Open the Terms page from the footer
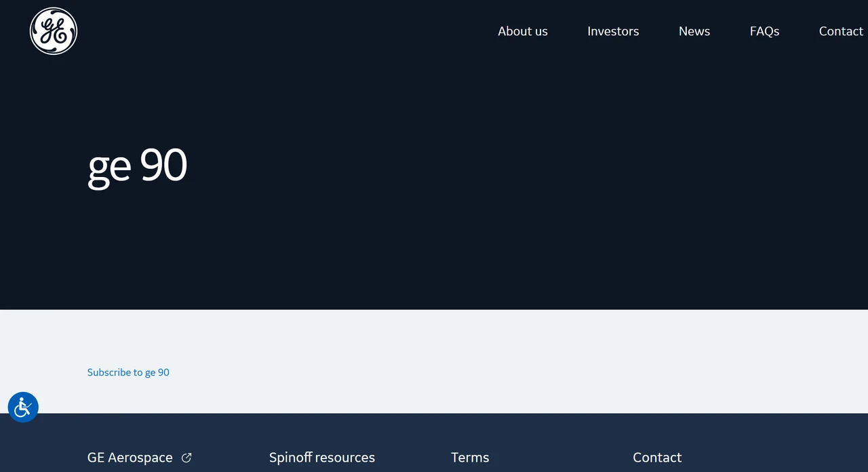 tap(470, 457)
